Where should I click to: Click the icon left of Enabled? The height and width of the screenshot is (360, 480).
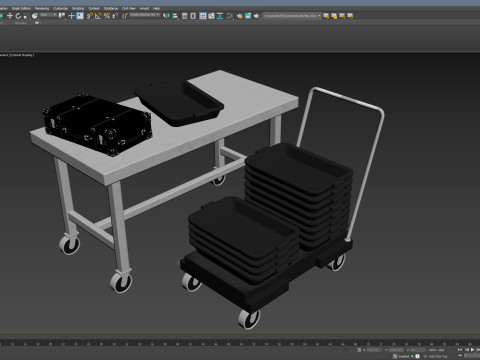pos(395,356)
